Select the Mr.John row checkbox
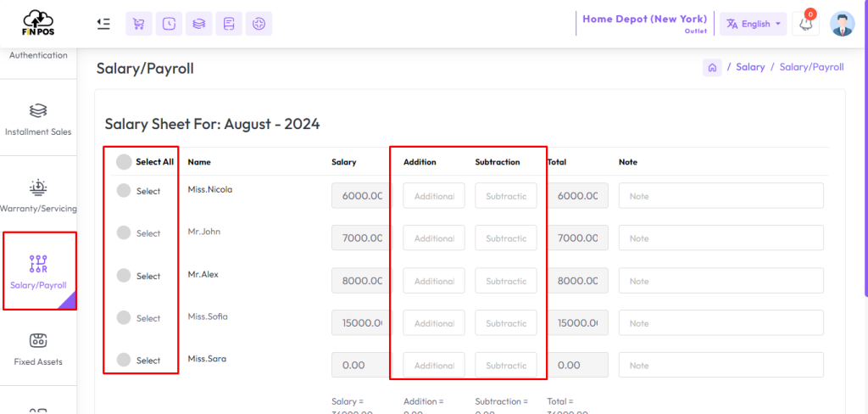Screen dimensions: 868x414 pos(124,232)
